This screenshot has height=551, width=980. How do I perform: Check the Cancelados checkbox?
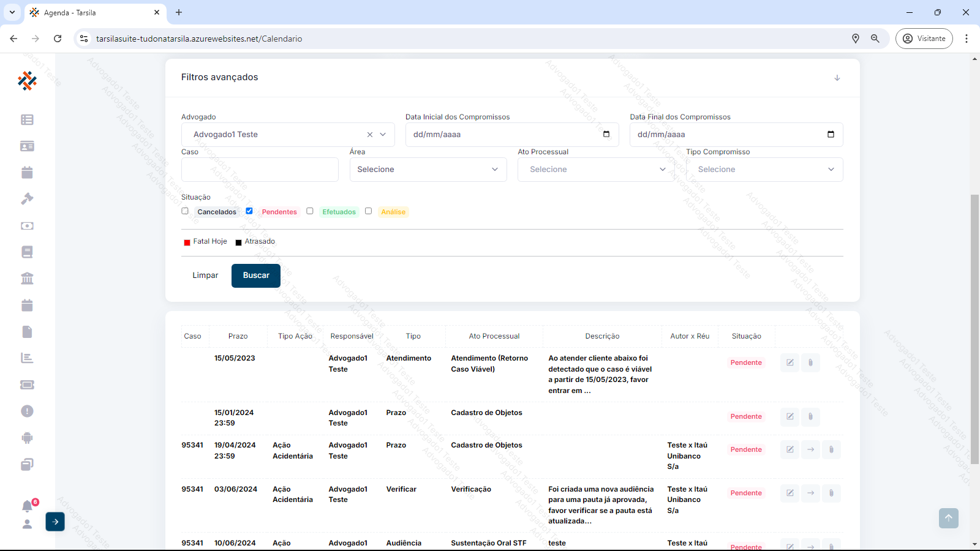[185, 211]
